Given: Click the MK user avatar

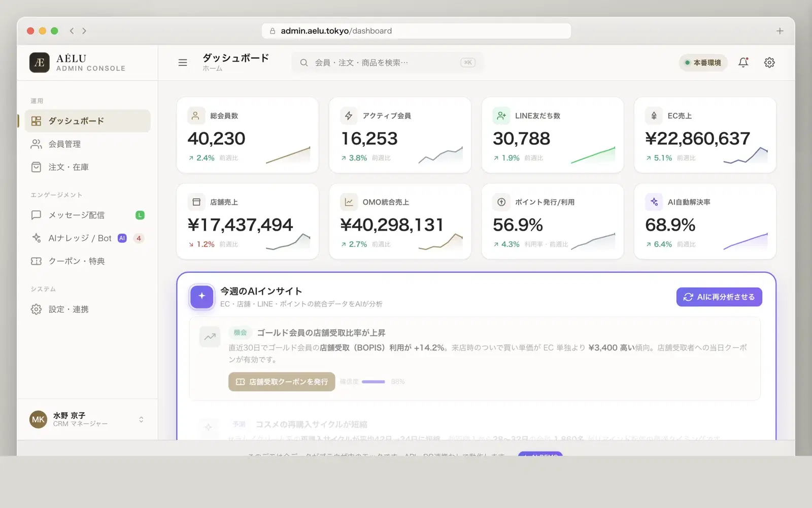Looking at the screenshot, I should coord(38,420).
